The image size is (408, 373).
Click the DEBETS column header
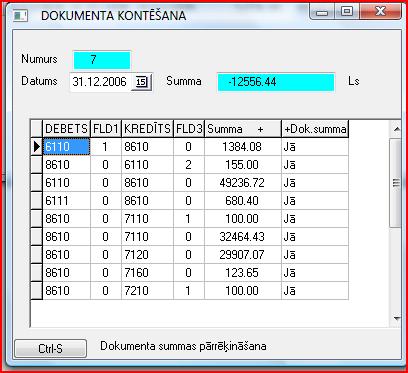tap(66, 129)
